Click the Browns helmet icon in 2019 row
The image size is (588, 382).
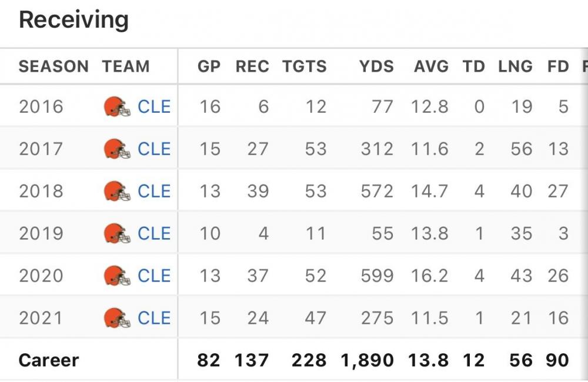coord(117,234)
